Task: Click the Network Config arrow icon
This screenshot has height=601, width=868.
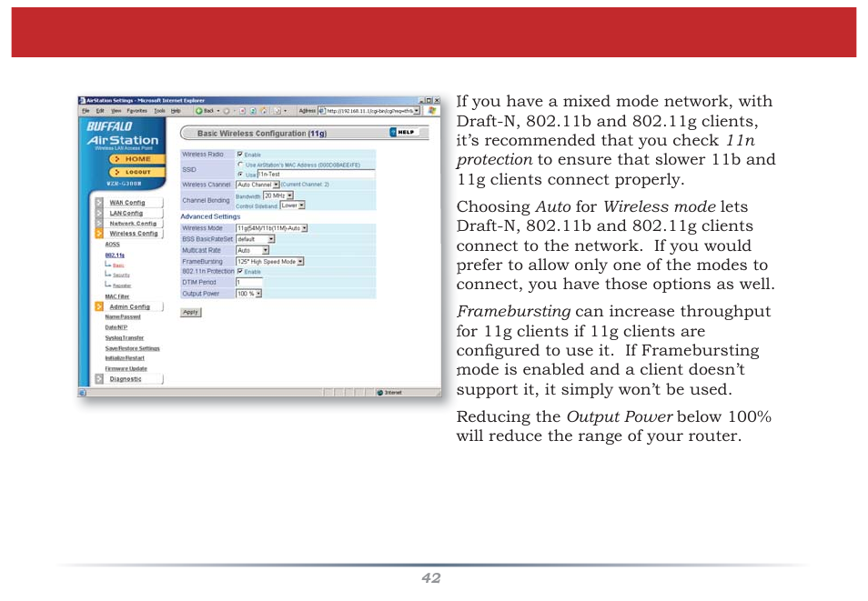Action: (x=99, y=223)
